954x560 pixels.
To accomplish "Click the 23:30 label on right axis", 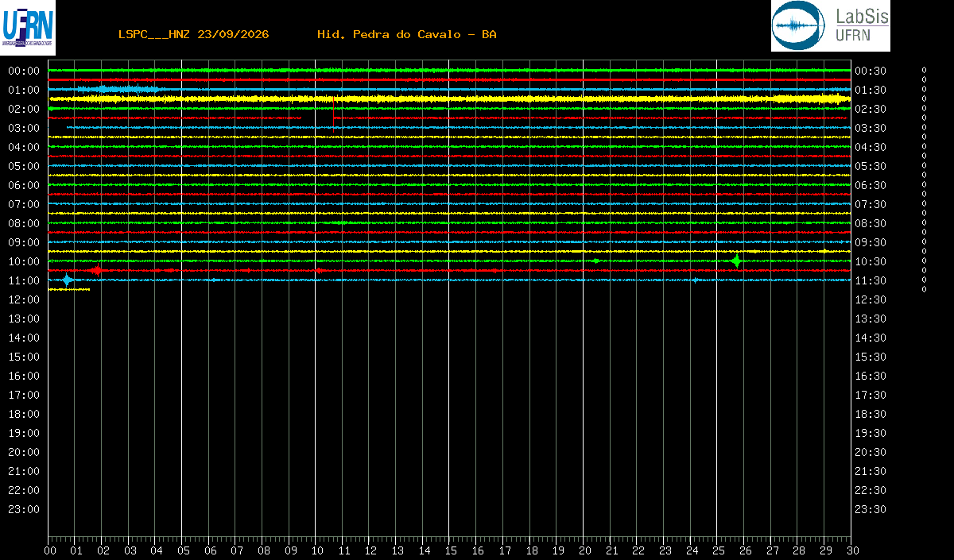I will point(871,509).
